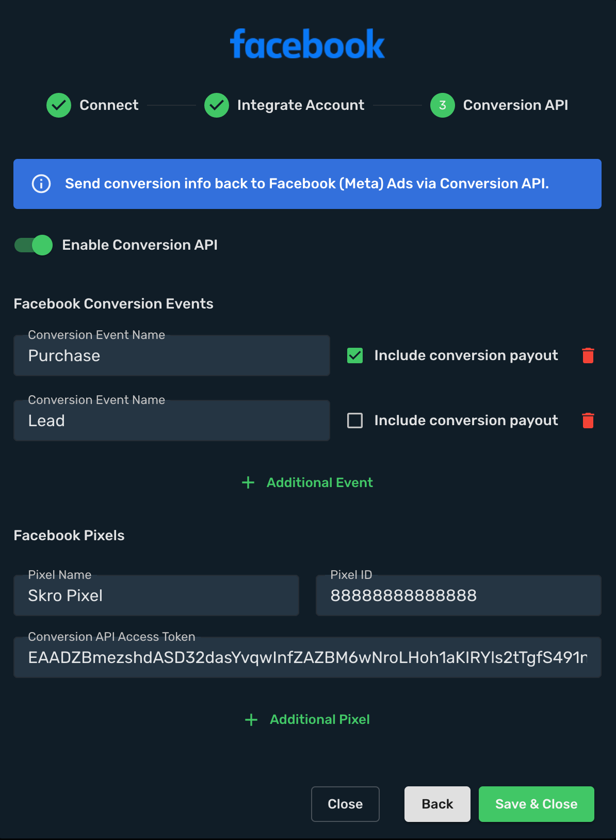Click the Back button
The height and width of the screenshot is (840, 616).
click(x=437, y=804)
